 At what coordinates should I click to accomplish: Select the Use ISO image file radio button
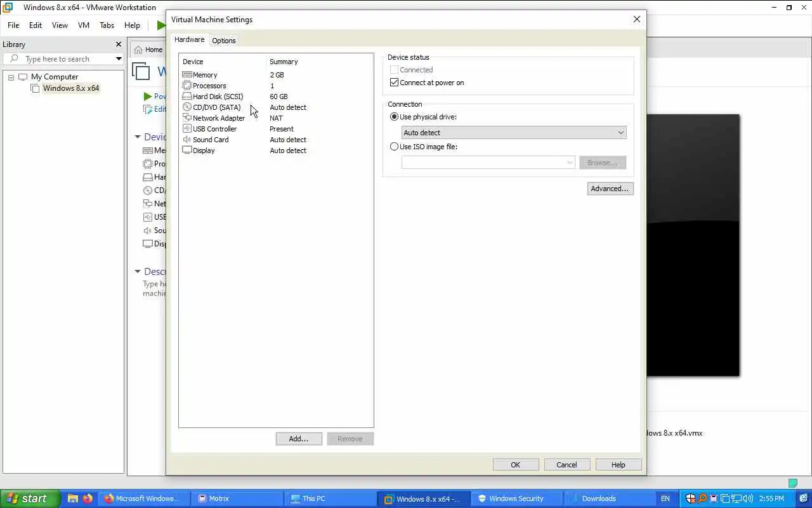tap(394, 147)
